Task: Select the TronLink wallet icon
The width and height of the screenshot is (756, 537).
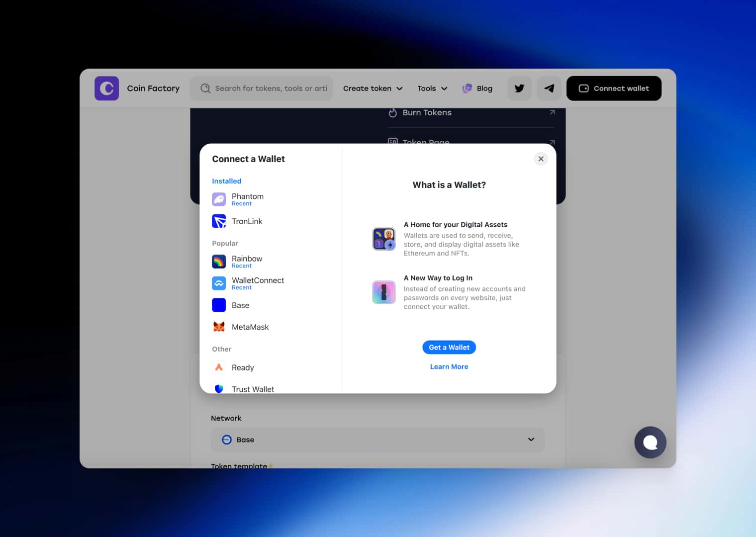Action: point(219,221)
